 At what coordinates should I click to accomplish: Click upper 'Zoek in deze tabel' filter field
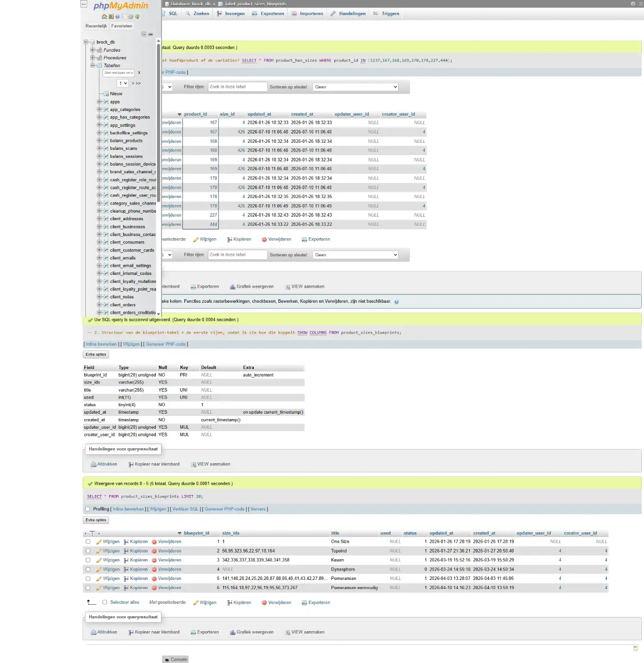(238, 87)
